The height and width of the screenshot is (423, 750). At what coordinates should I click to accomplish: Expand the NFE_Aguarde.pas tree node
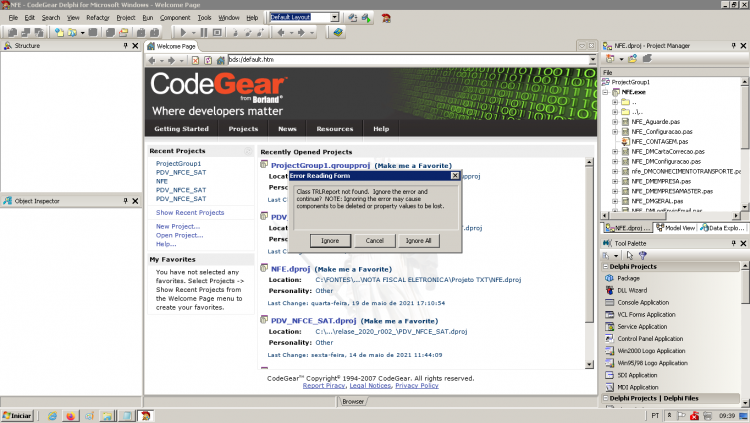[x=615, y=122]
